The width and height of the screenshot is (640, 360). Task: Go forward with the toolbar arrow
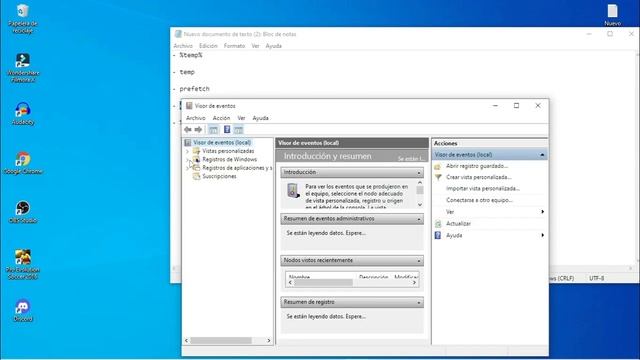(198, 130)
